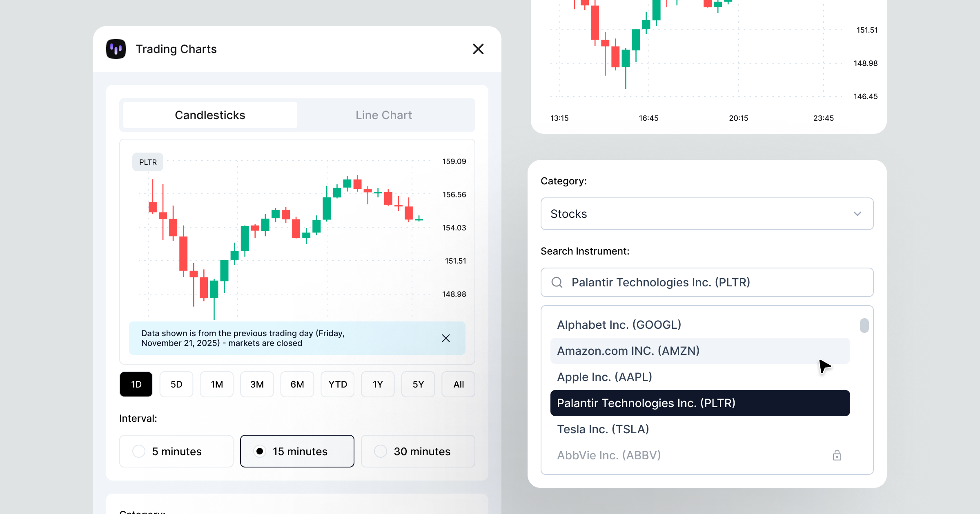
Task: Click the chevron on the Category selector
Action: pos(858,214)
